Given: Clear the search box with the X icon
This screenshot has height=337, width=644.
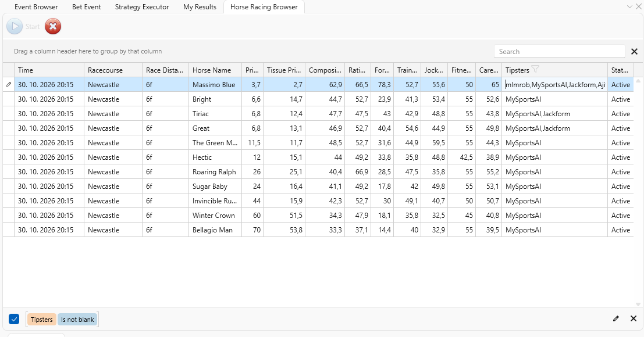Looking at the screenshot, I should coord(634,52).
